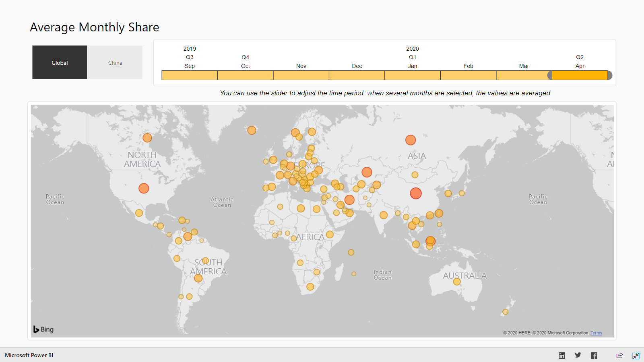
Task: Click the Canada bubble on map
Action: pos(147,138)
